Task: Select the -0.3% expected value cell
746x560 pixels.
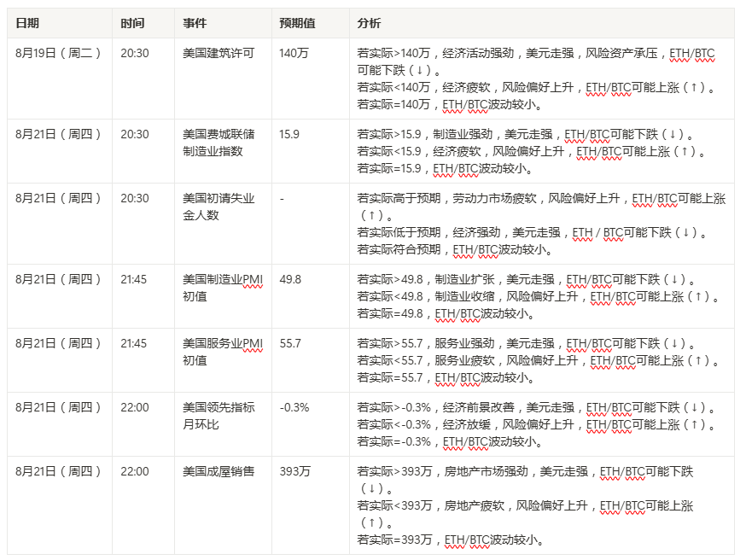Action: (294, 407)
